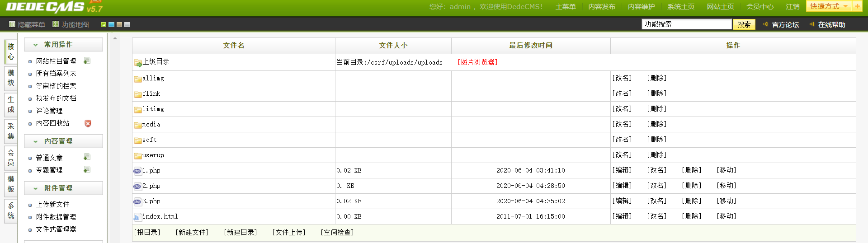Select the blue theme color swatch
The width and height of the screenshot is (868, 243).
tap(111, 24)
